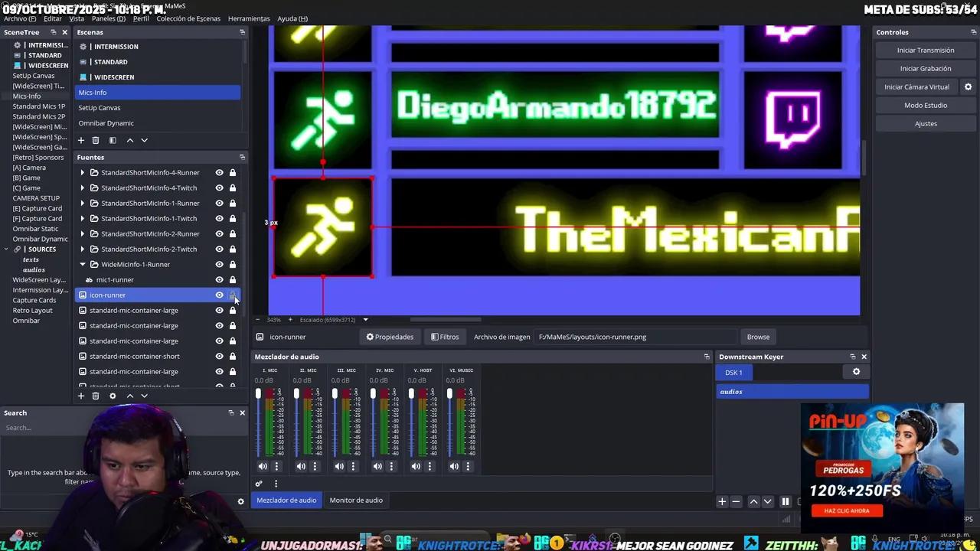
Task: Switch to Monitor de audio tab
Action: click(356, 500)
